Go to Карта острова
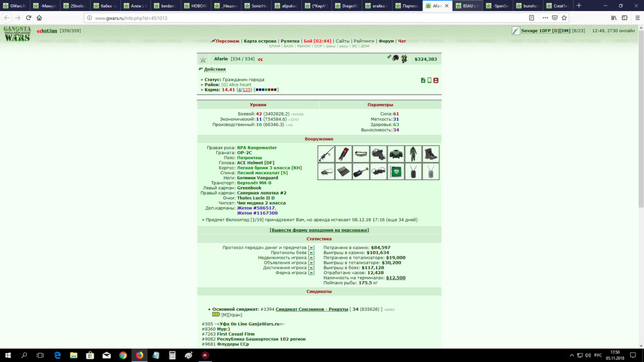 [x=260, y=41]
